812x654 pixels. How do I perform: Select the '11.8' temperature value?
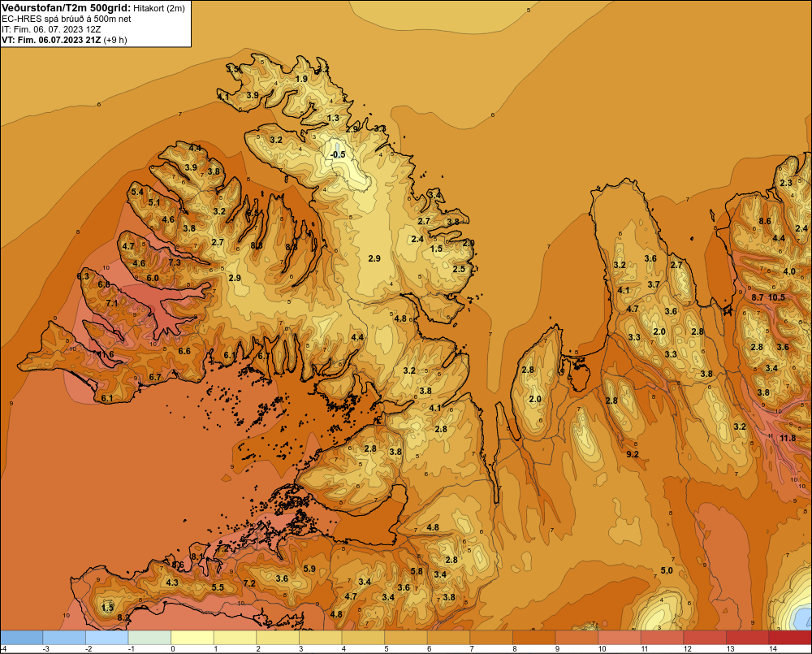[788, 438]
